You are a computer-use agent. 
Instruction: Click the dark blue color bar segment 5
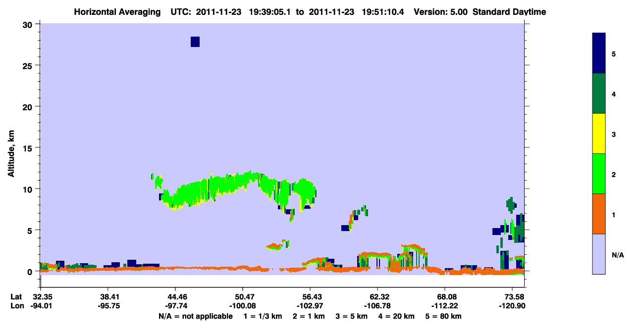tap(599, 53)
